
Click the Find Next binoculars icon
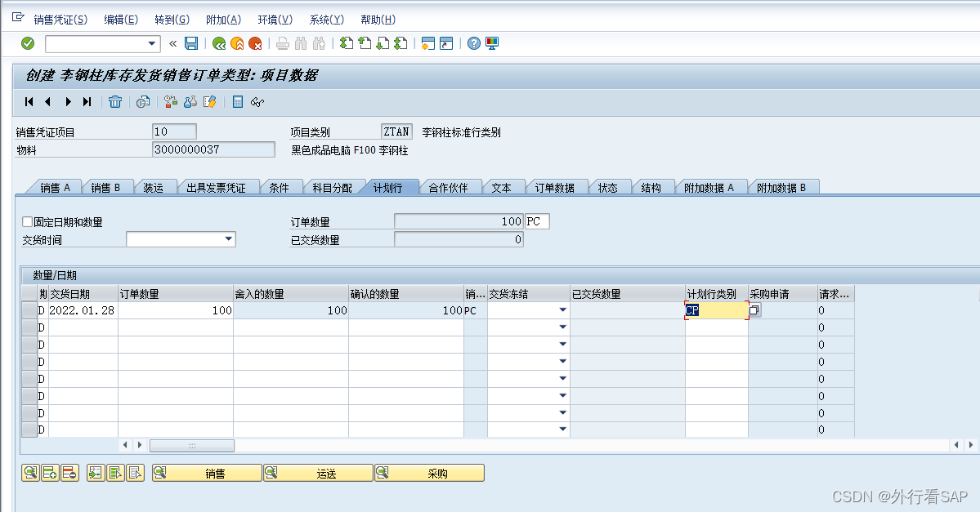click(x=319, y=43)
